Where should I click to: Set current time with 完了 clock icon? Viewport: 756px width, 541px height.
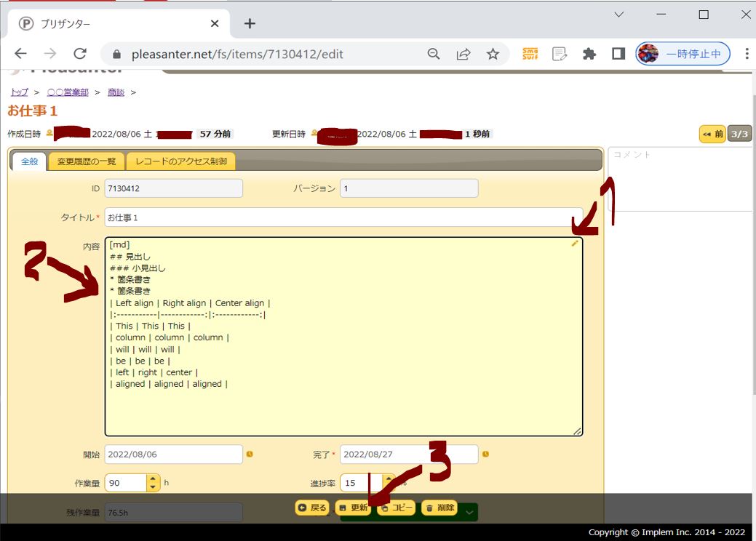[485, 454]
